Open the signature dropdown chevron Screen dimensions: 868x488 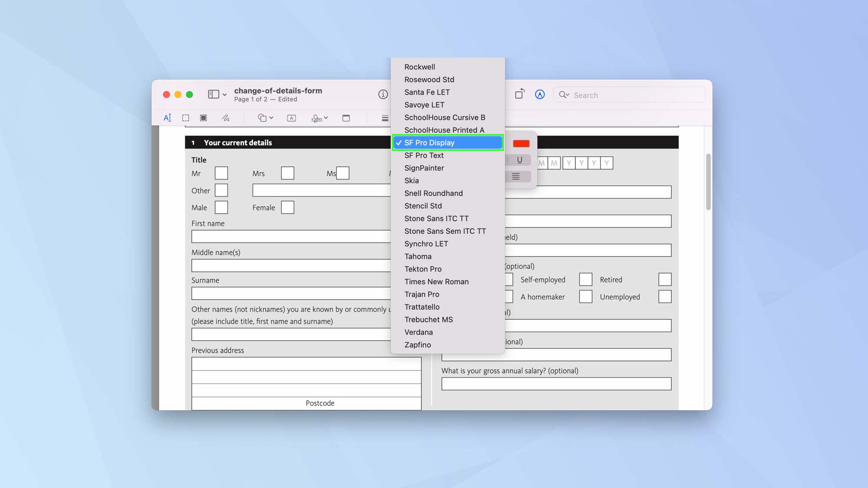(326, 118)
